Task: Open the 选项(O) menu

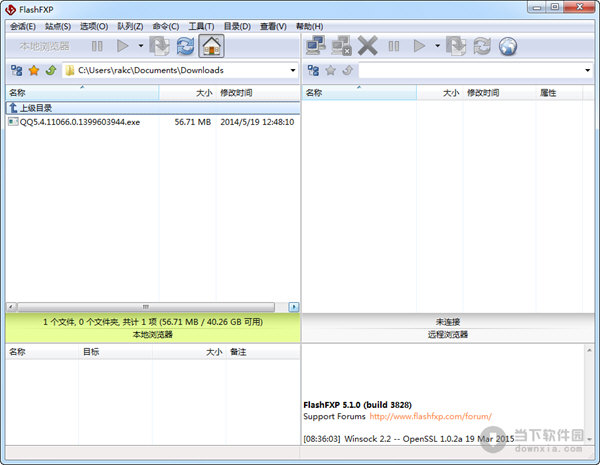Action: [94, 26]
